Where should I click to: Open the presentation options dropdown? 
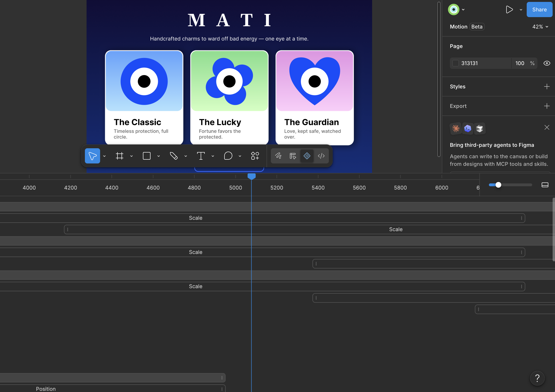tap(521, 10)
